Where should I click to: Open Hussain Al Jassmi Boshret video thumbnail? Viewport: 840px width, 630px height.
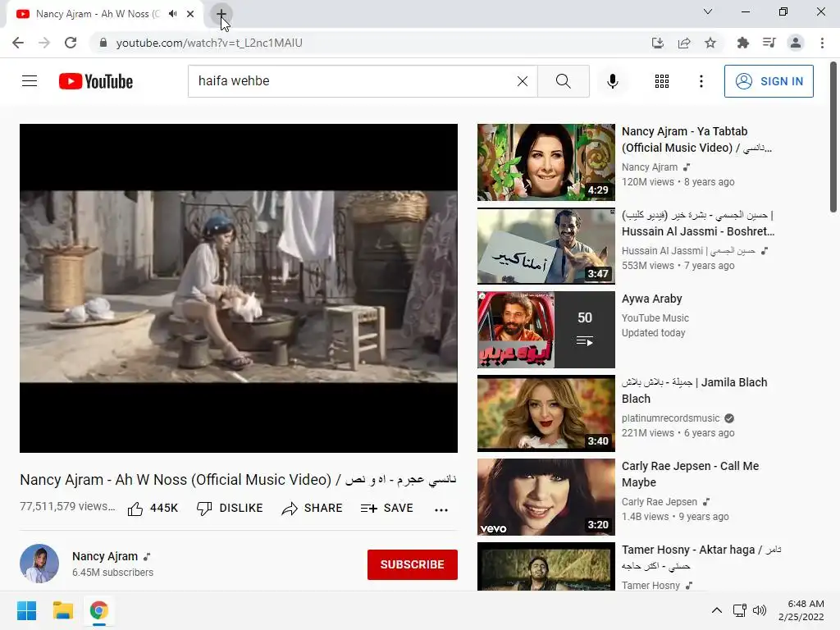click(546, 246)
